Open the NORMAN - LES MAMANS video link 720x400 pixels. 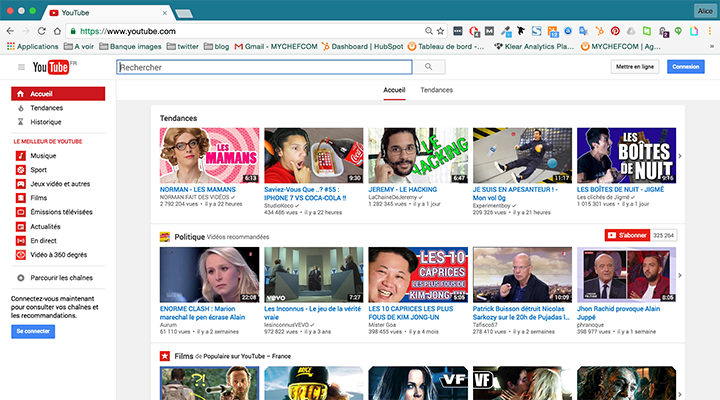[197, 189]
